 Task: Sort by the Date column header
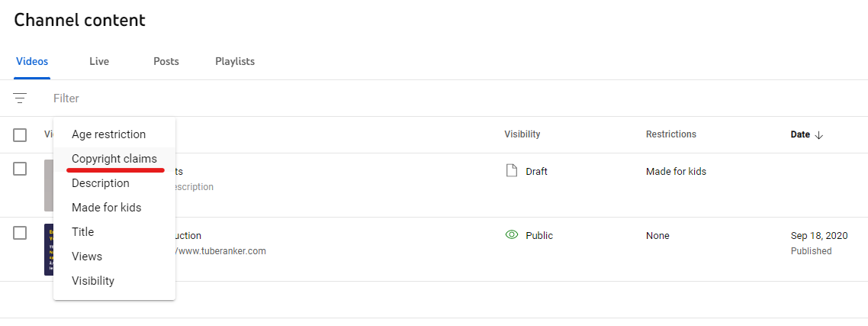point(800,134)
